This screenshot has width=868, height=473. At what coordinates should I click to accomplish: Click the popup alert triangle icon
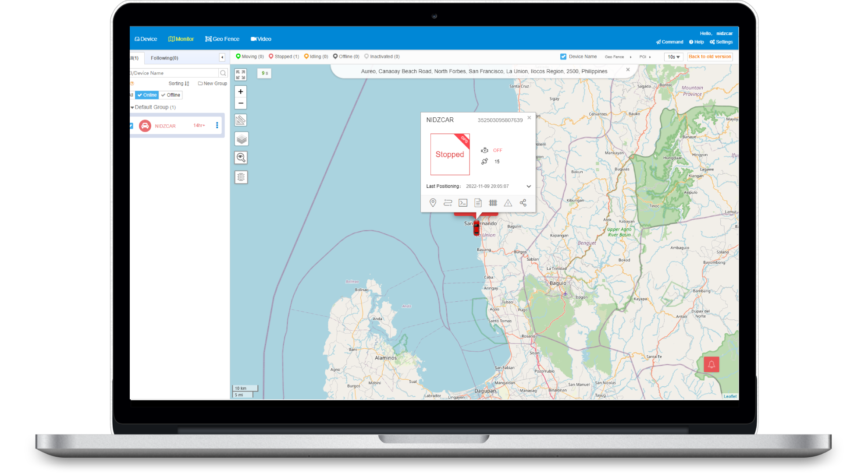pyautogui.click(x=508, y=203)
